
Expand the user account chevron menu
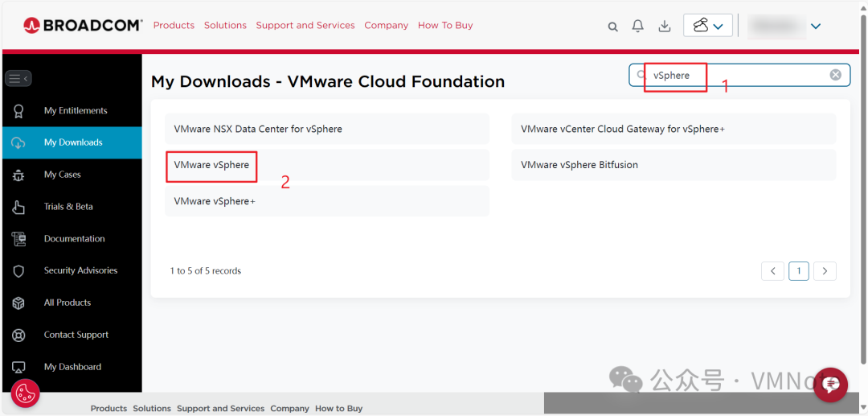coord(816,26)
